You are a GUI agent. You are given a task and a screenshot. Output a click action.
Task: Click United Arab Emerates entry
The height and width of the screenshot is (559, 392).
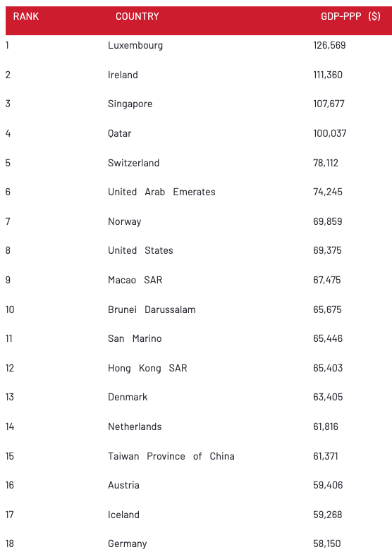[161, 192]
